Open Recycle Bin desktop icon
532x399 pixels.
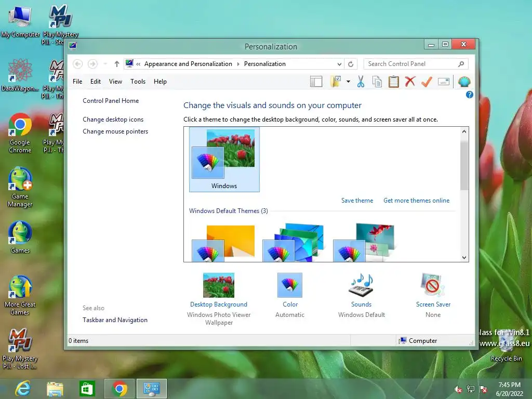(506, 344)
